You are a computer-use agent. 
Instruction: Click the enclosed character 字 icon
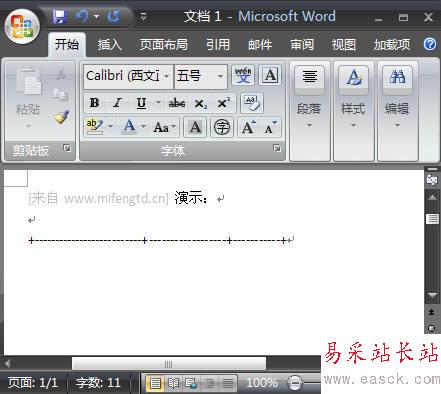tap(222, 127)
